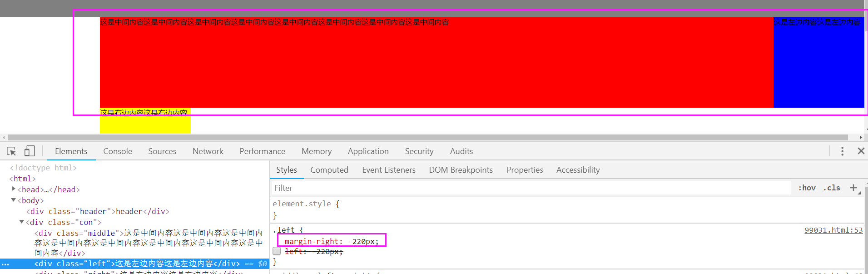The image size is (868, 274).
Task: Click the page horizontal scrollbar thumb
Action: pos(427,137)
